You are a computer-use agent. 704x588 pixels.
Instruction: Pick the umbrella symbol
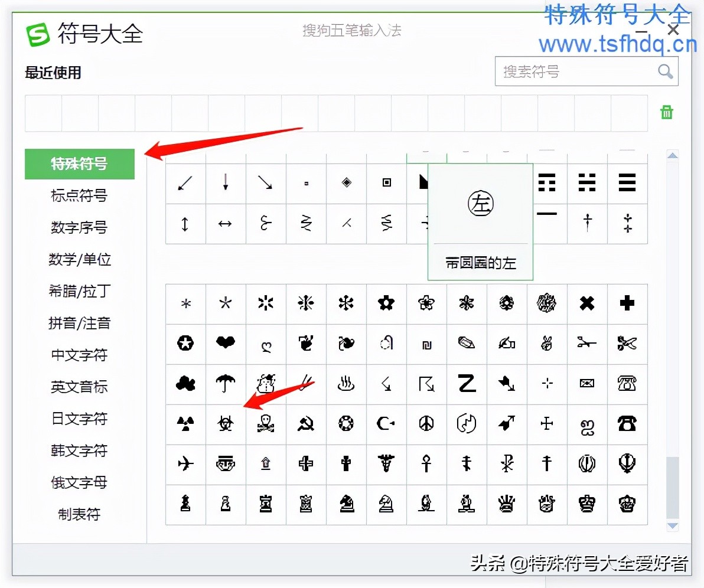tap(226, 384)
